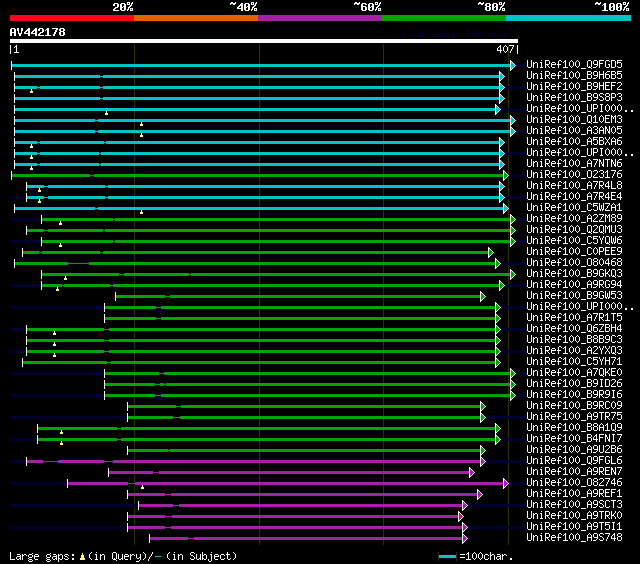Select the UniRef100_B9GKQ3 label
The width and height of the screenshot is (640, 564).
click(574, 274)
